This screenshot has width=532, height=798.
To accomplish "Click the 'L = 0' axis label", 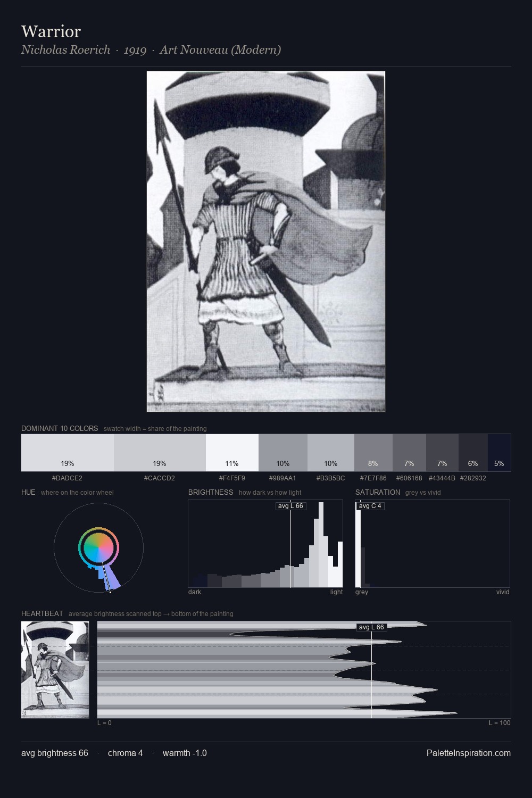I will coord(104,723).
